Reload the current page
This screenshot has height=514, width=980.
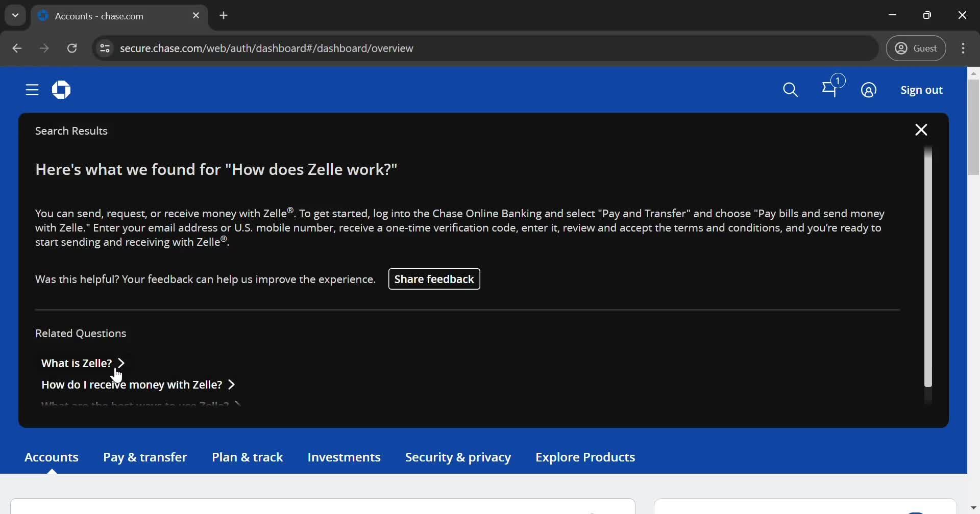(x=72, y=48)
